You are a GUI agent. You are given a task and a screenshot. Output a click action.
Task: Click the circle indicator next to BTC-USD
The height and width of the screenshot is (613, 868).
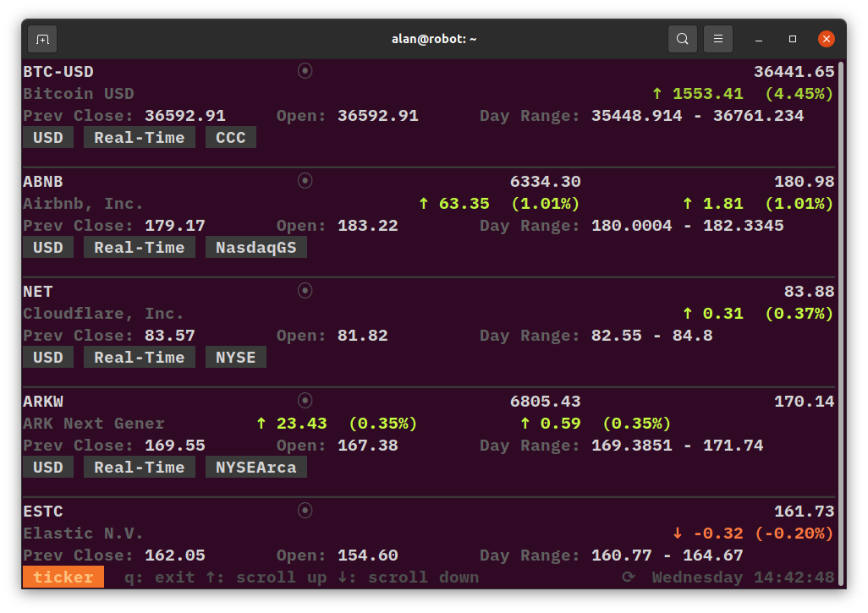pos(305,71)
